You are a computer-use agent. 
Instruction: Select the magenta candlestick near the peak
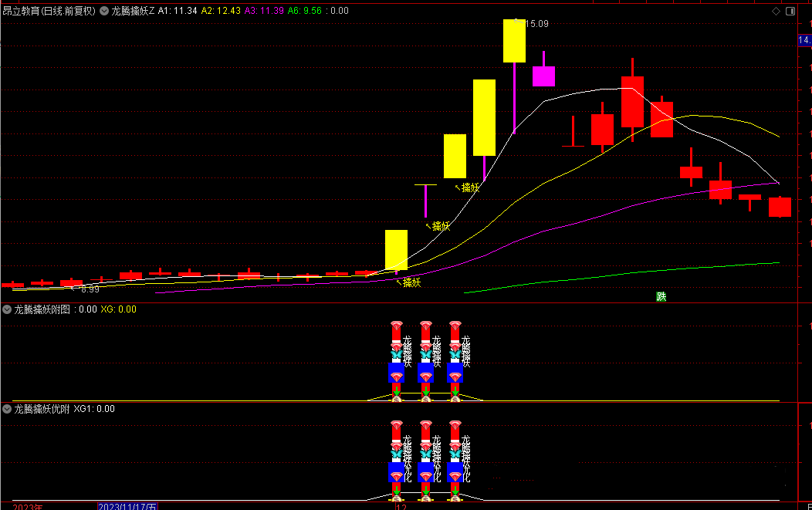pos(543,76)
